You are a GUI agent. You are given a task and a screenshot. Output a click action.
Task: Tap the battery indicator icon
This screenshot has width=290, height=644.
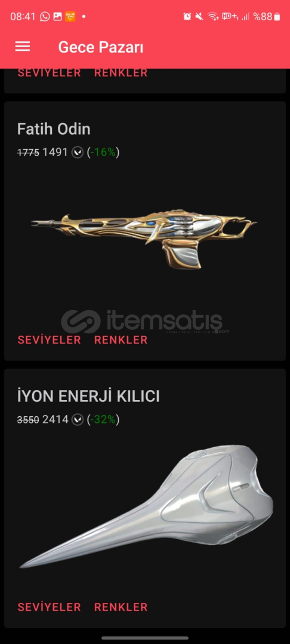point(277,17)
